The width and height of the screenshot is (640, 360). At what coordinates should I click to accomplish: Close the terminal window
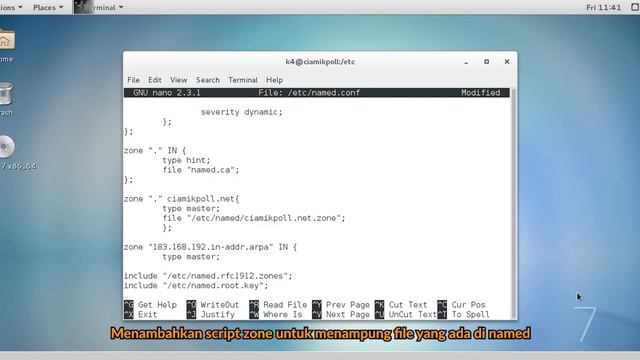tap(507, 62)
